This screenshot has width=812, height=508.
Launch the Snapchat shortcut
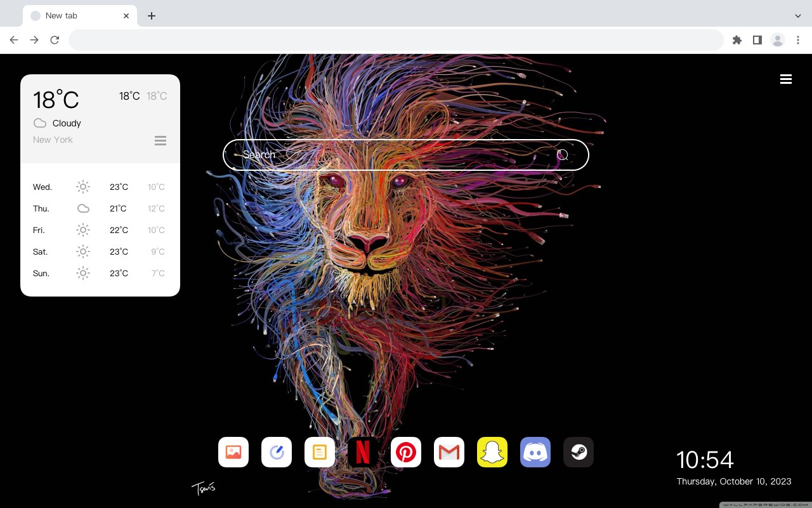(x=492, y=452)
